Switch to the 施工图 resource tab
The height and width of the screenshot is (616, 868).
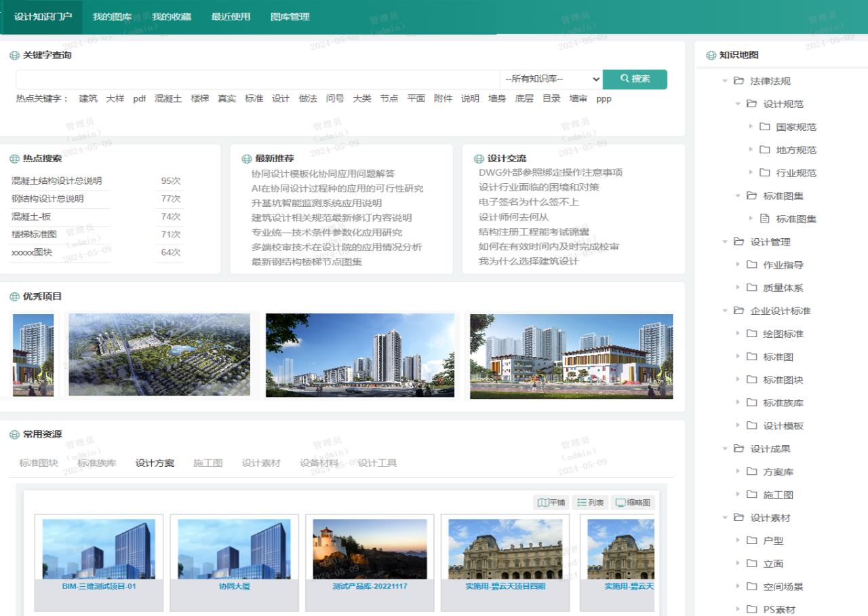coord(208,463)
